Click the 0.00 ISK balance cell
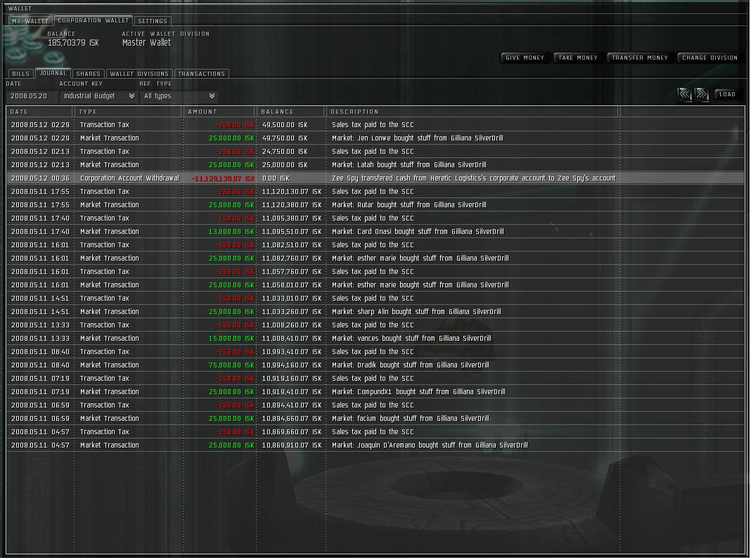The width and height of the screenshot is (751, 560). click(x=276, y=178)
